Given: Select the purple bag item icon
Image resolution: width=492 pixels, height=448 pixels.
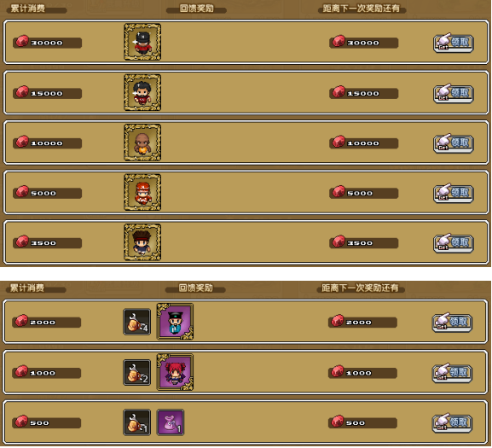Looking at the screenshot, I should [171, 422].
